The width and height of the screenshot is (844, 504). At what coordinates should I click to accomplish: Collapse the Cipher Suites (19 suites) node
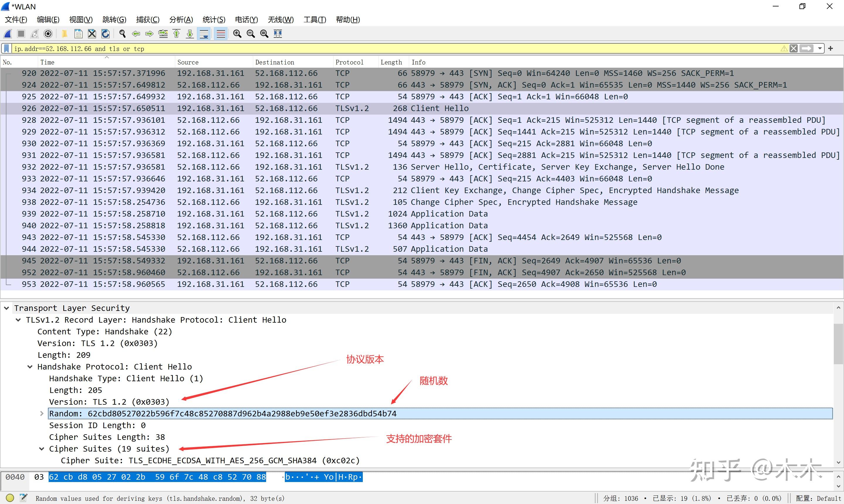point(41,449)
